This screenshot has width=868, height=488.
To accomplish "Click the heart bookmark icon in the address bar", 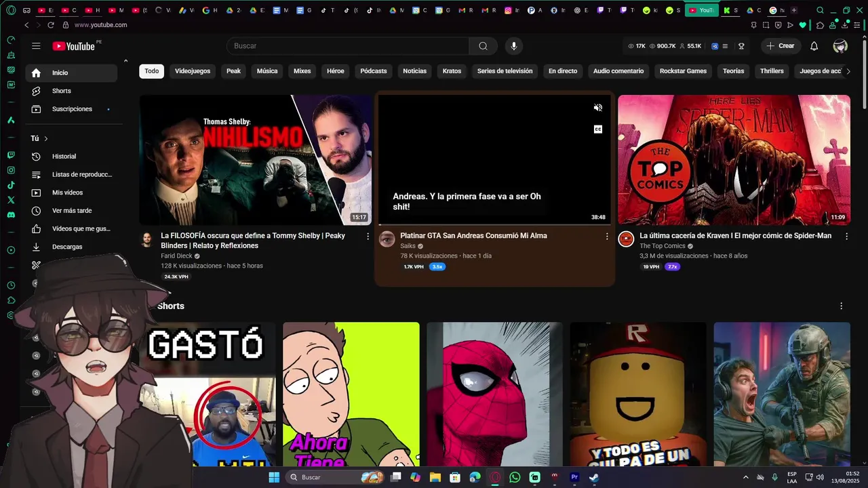I will click(x=802, y=25).
